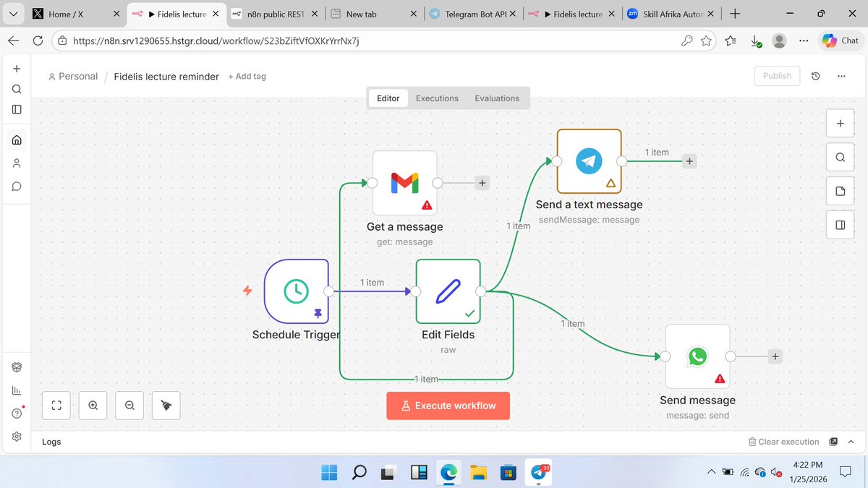This screenshot has height=488, width=868.
Task: Show hidden system tray icons chevron
Action: tap(710, 472)
